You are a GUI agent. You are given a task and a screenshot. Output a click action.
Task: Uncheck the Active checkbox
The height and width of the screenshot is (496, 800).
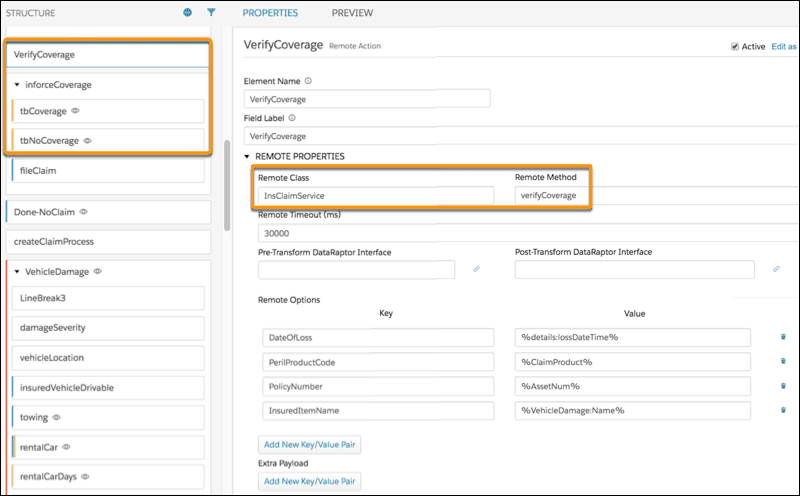(735, 46)
